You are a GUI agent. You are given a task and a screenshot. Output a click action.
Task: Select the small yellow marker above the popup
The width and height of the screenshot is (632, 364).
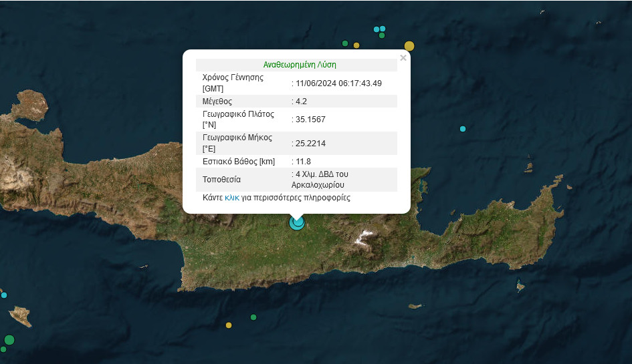356,45
